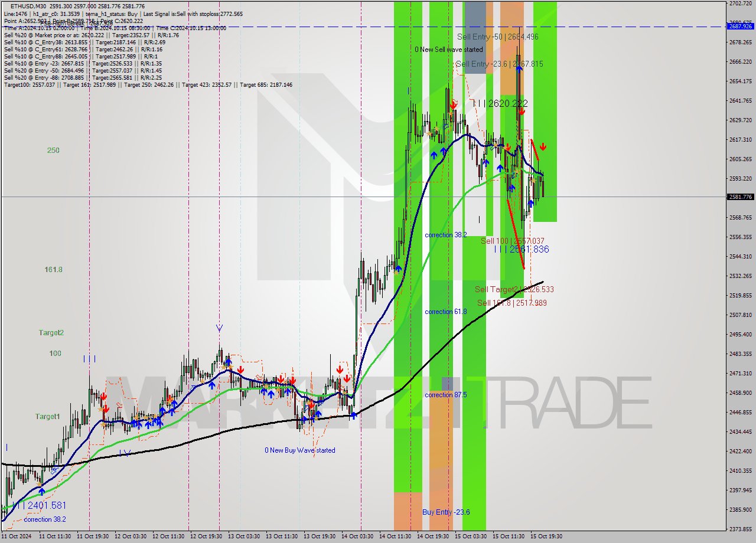Image resolution: width=756 pixels, height=543 pixels.
Task: Click the '0 New Sell wave started' label
Action: tap(448, 50)
